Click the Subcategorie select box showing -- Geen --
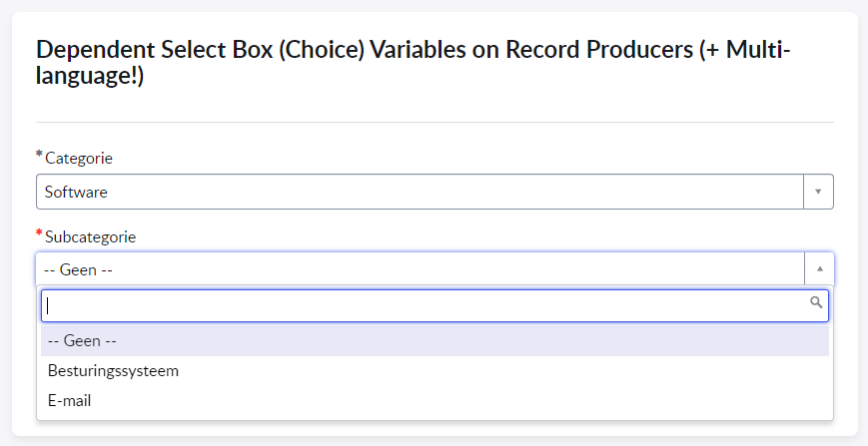The image size is (868, 446). [x=420, y=269]
